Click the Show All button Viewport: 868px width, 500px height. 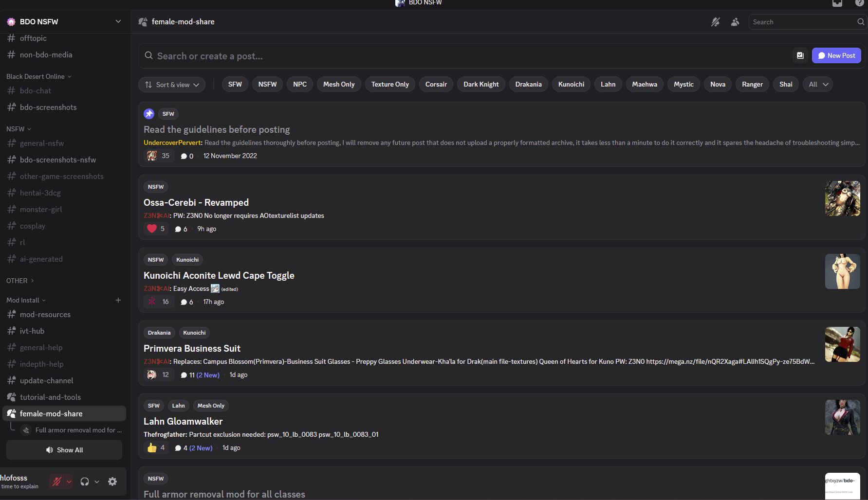(x=64, y=450)
